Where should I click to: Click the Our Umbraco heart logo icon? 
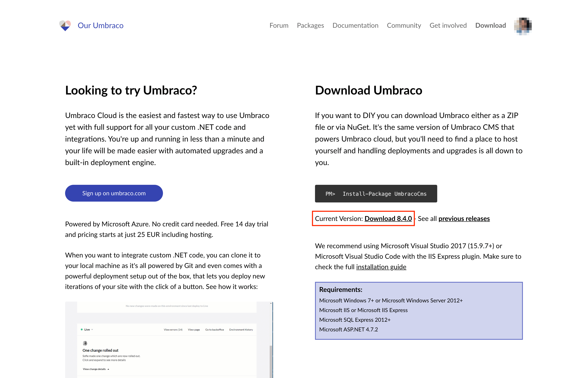click(65, 26)
